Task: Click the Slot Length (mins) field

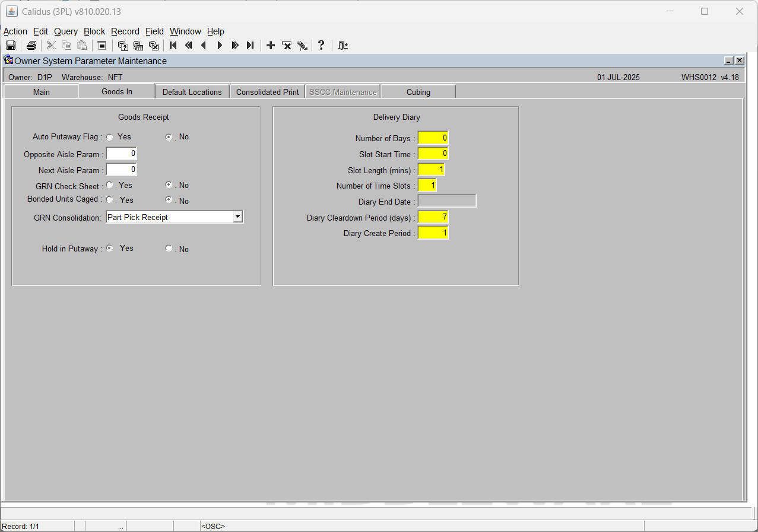Action: (x=432, y=170)
